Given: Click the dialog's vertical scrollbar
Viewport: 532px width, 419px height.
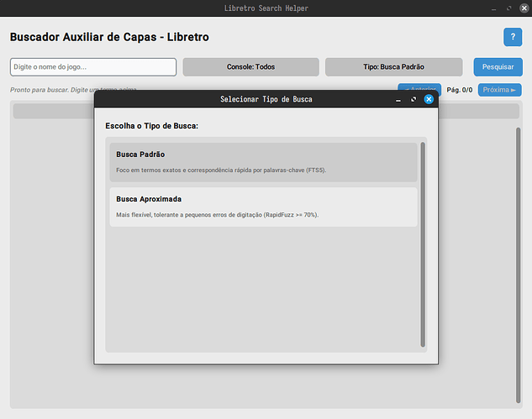Looking at the screenshot, I should (x=423, y=244).
